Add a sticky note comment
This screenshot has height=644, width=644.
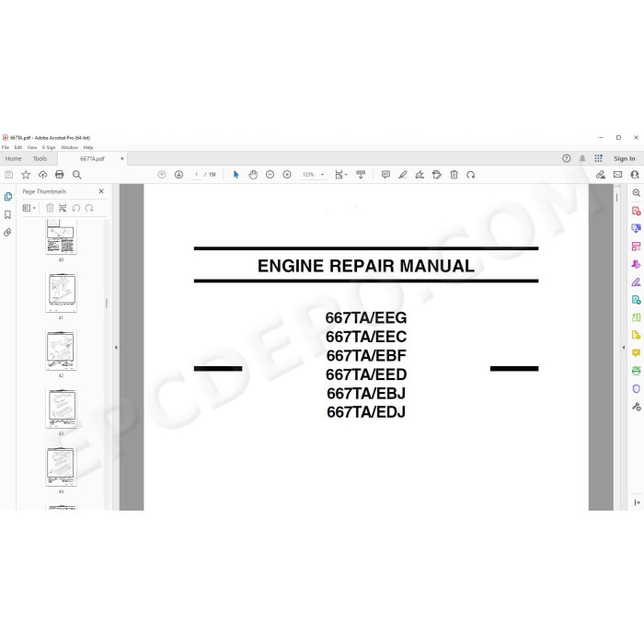click(385, 175)
